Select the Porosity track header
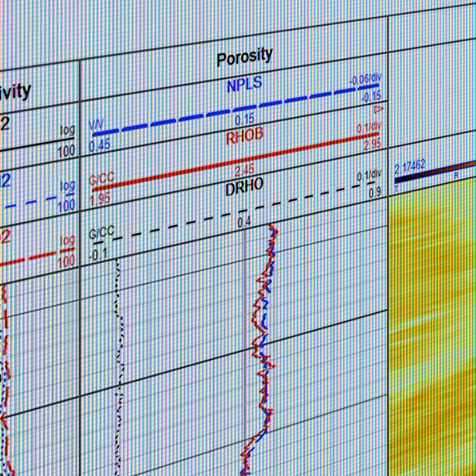The width and height of the screenshot is (476, 476). [244, 56]
